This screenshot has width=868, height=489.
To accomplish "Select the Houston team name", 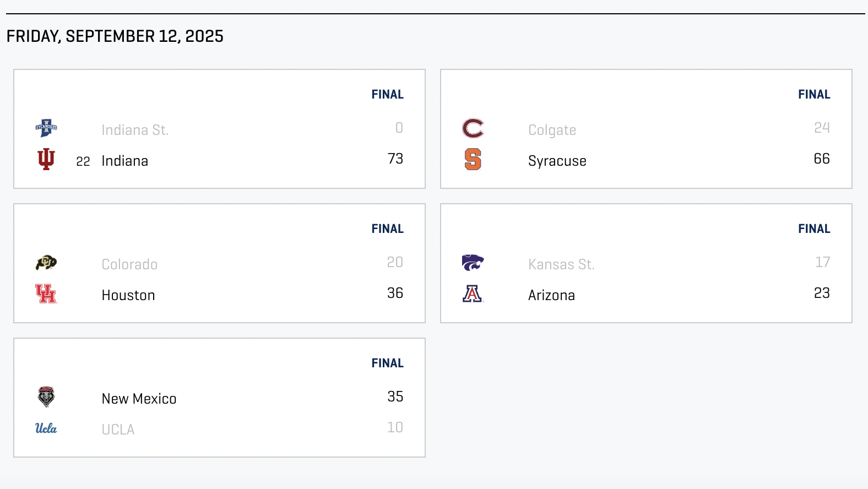I will pos(128,295).
